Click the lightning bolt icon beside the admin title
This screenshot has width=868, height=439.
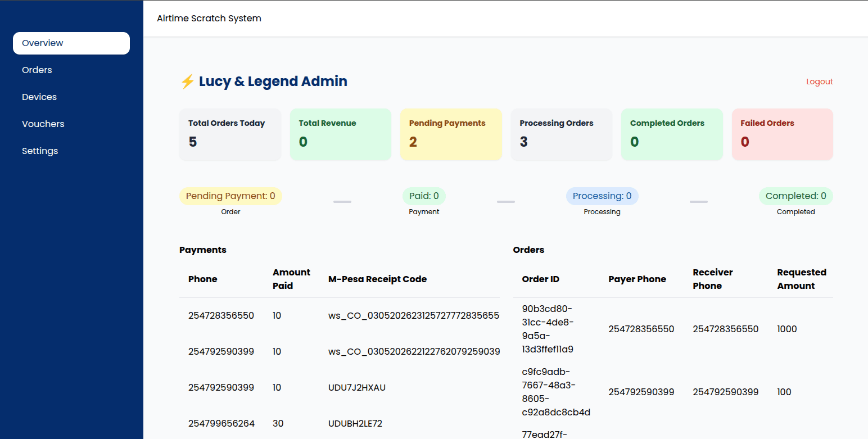coord(187,82)
